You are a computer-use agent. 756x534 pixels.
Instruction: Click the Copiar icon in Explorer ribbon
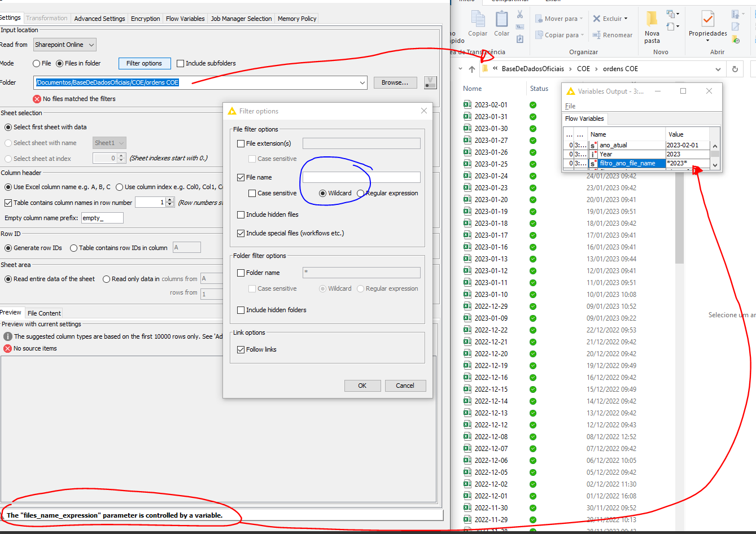click(478, 19)
